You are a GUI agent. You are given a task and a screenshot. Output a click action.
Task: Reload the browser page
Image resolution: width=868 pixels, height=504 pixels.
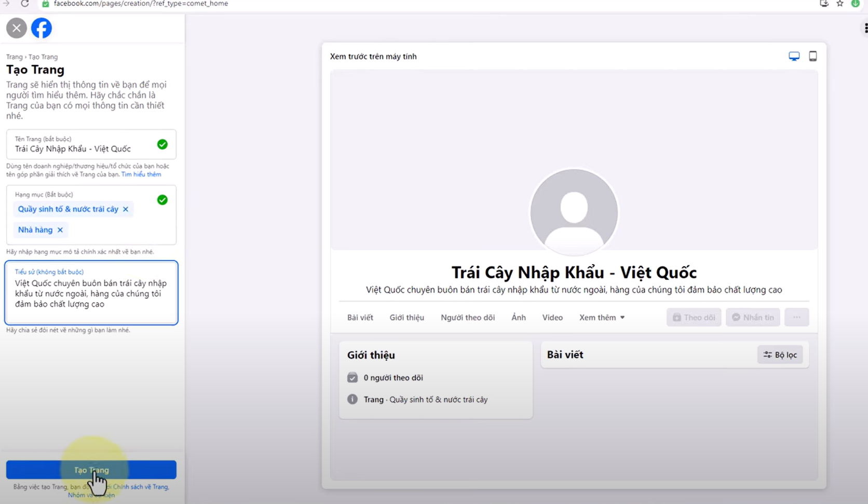(24, 4)
